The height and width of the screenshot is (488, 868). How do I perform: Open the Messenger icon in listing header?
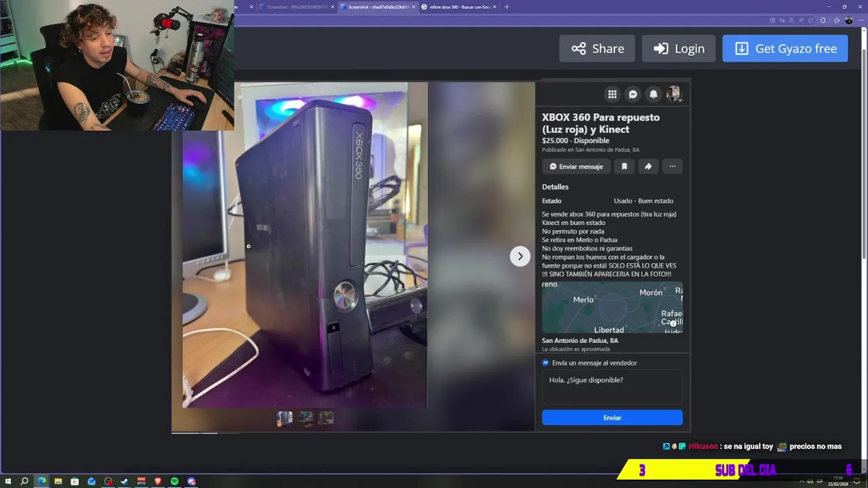pyautogui.click(x=633, y=94)
